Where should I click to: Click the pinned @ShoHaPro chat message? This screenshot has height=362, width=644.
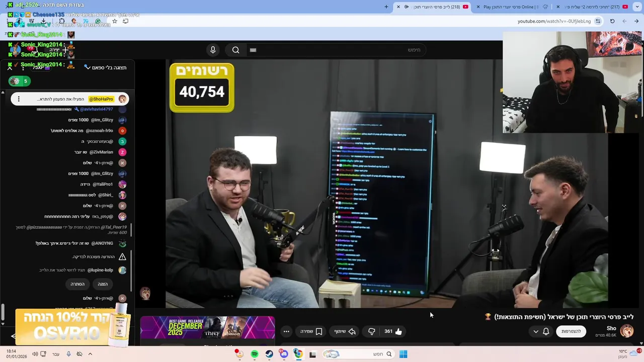pos(70,99)
